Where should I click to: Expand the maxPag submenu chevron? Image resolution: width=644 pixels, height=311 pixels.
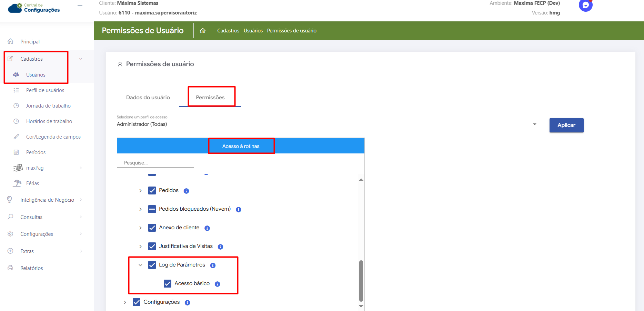click(81, 168)
